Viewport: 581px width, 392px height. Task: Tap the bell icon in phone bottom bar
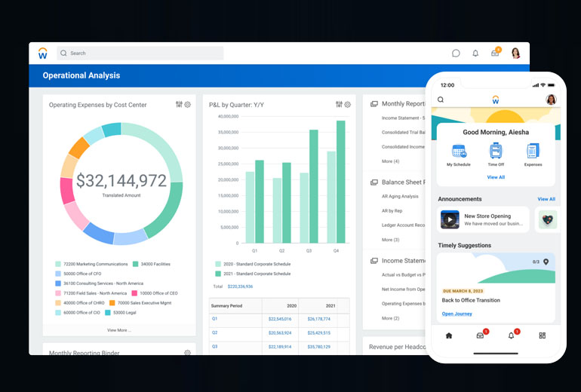pyautogui.click(x=512, y=335)
